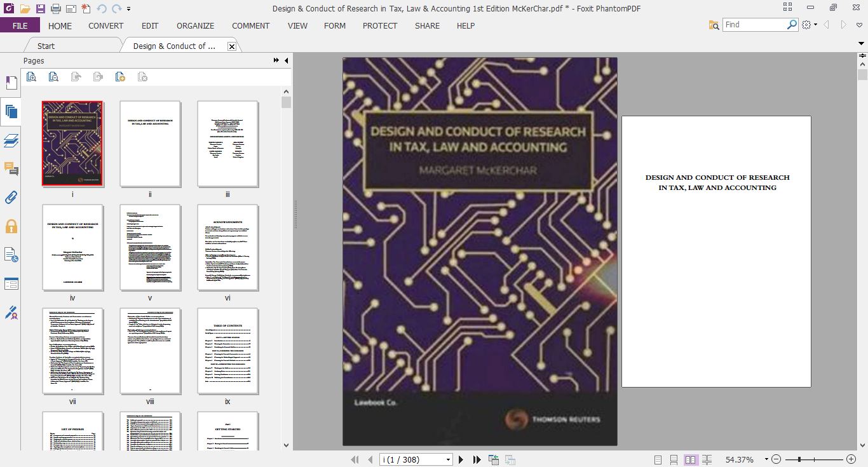The image size is (868, 467).
Task: Open the Connected PDF document panel in sidebar
Action: [11, 255]
